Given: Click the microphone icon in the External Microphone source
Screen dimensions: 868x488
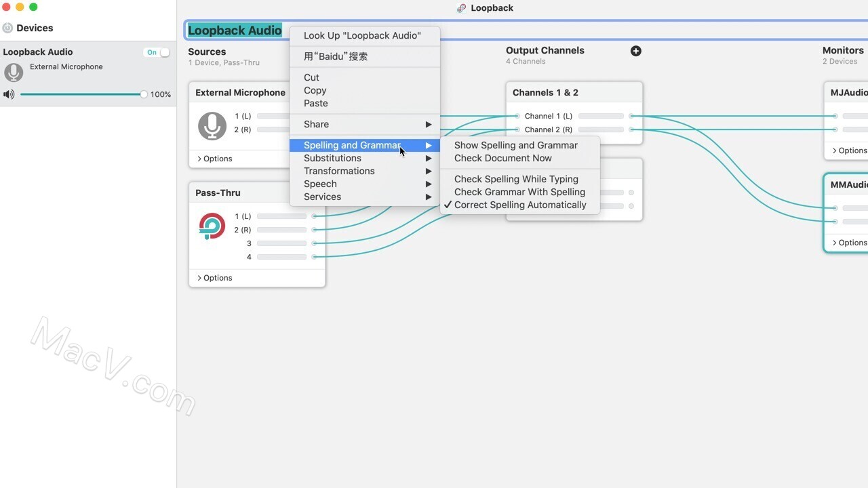Looking at the screenshot, I should click(212, 125).
